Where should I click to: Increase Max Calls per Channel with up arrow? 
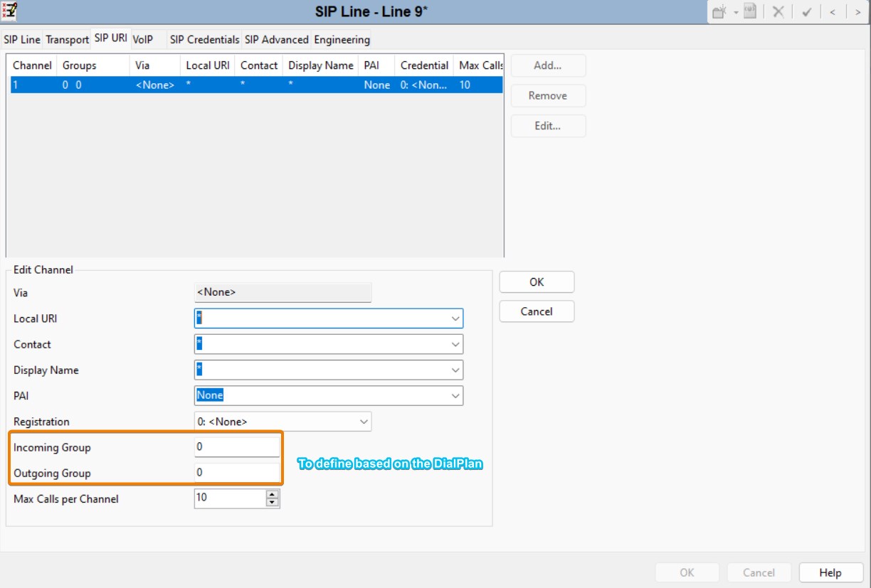(273, 495)
